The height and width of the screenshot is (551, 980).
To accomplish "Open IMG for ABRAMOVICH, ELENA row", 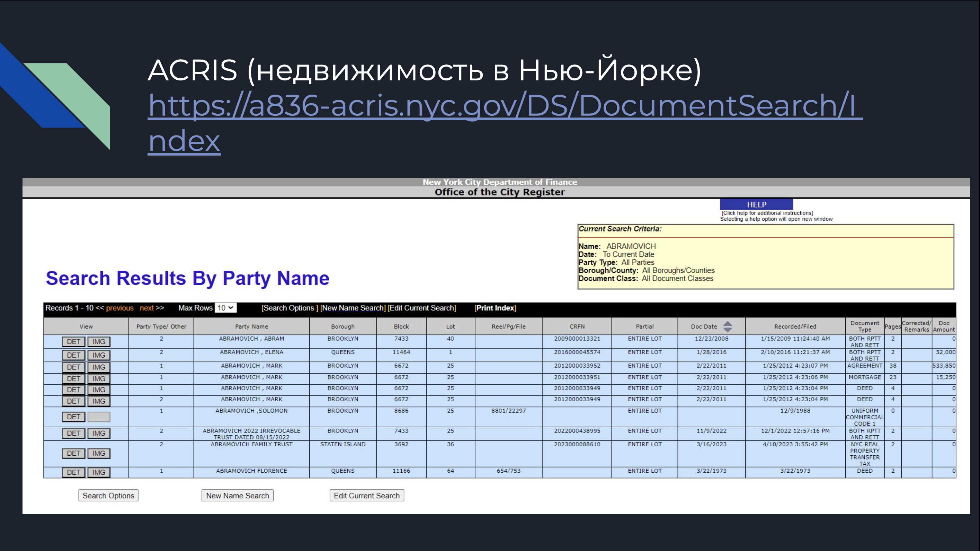I will (x=99, y=355).
